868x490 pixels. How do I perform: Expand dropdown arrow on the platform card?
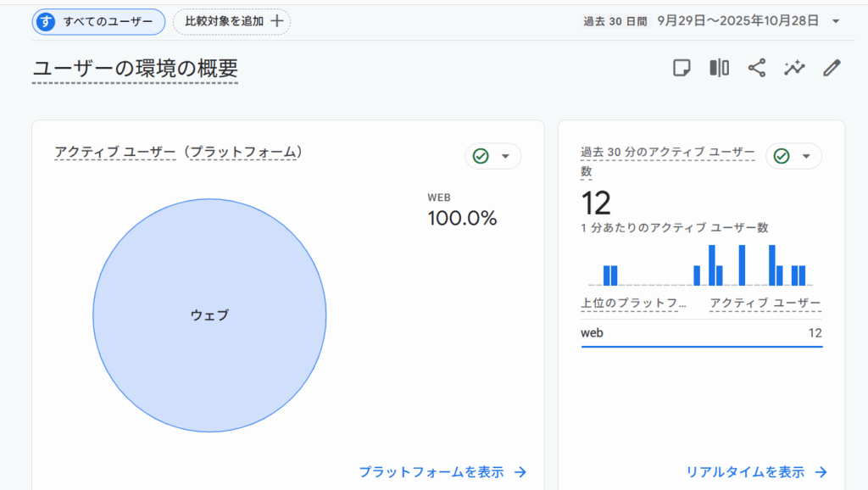[x=506, y=156]
